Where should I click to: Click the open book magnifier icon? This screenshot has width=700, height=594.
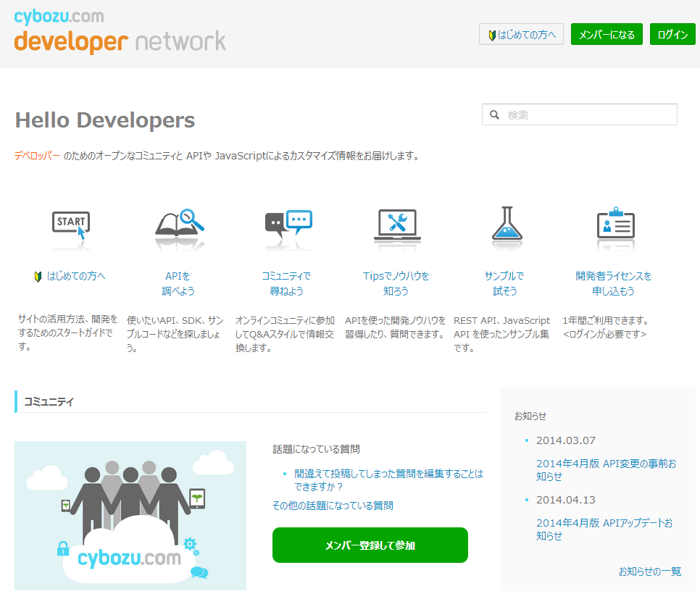pos(180,223)
